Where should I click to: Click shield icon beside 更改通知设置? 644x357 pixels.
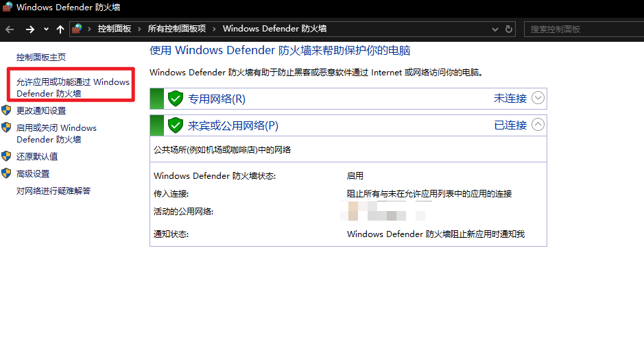point(6,110)
